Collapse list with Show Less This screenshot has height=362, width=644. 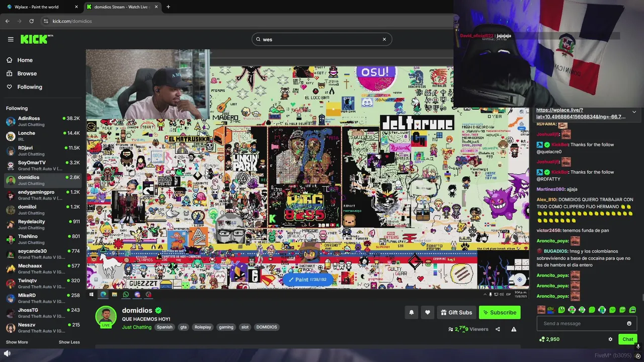click(69, 342)
